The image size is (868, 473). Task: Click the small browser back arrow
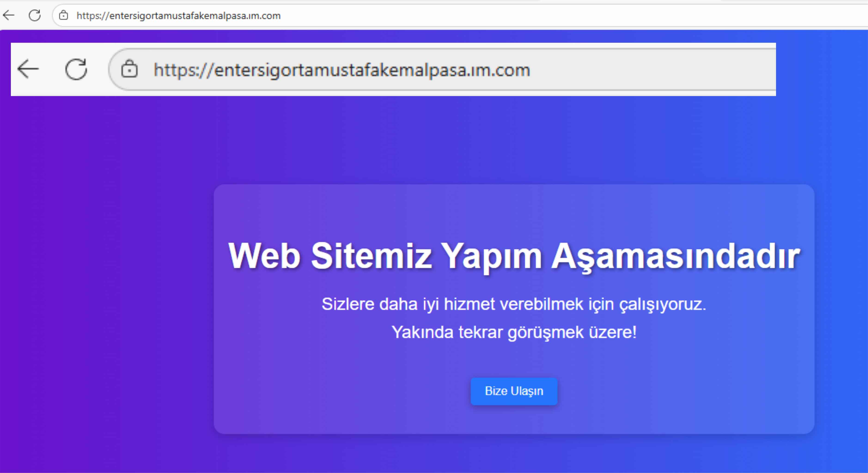(x=9, y=15)
